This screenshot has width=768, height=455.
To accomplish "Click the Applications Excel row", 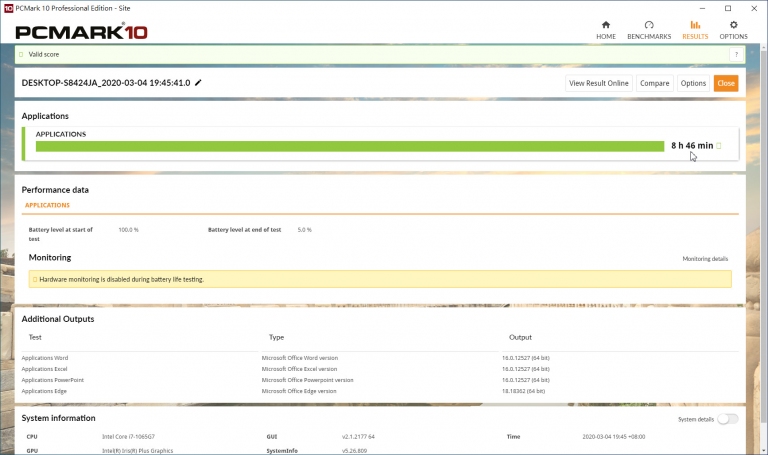I will 380,369.
